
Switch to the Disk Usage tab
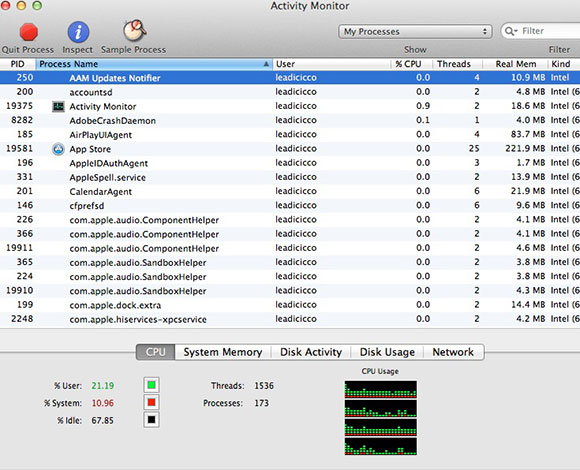pos(387,352)
